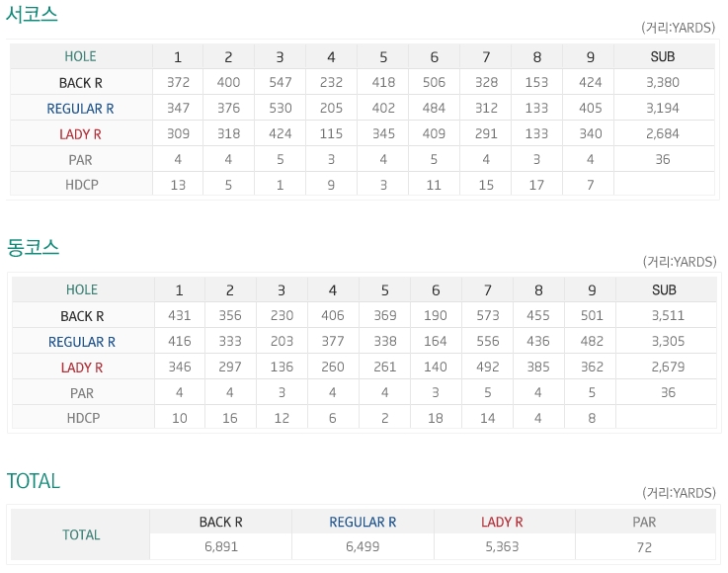
Task: Click 동코스 LADY R subtotal 2,679
Action: (668, 367)
